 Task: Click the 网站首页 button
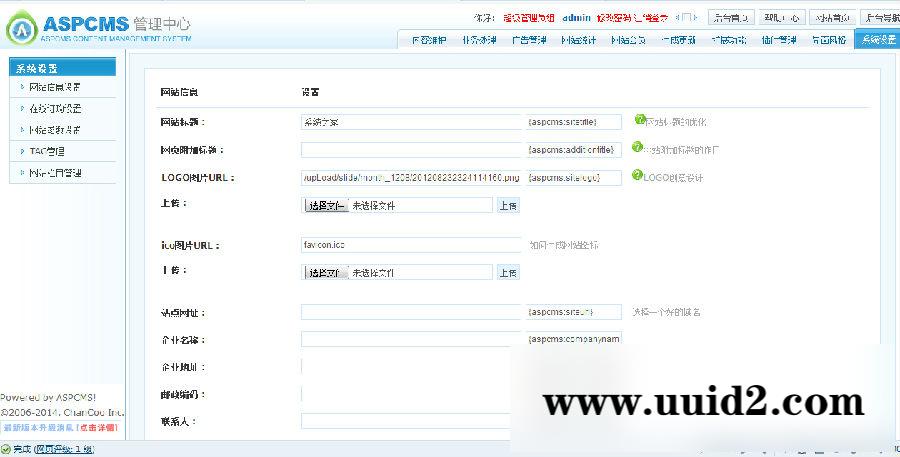coord(833,18)
